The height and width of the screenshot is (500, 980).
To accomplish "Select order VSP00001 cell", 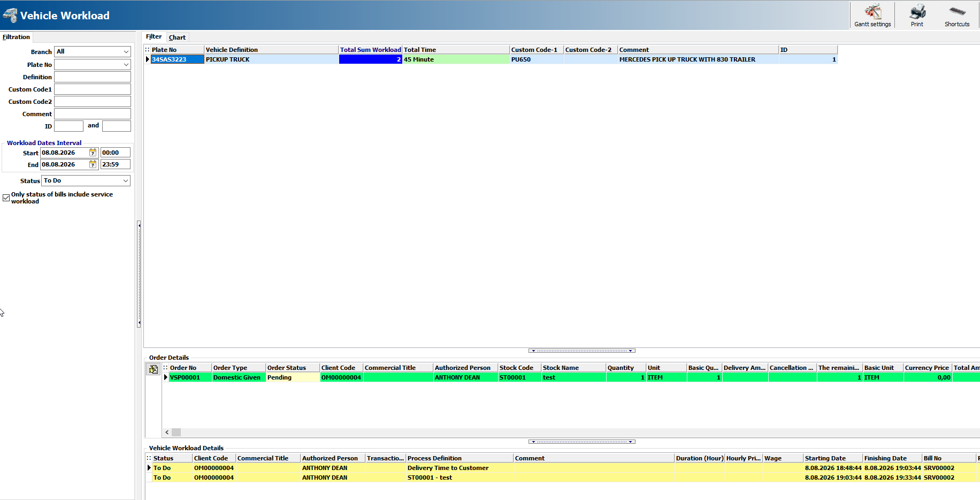I will pos(190,377).
